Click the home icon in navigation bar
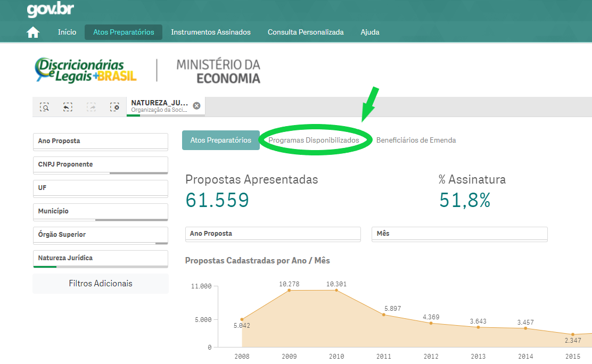The width and height of the screenshot is (592, 364). (33, 32)
